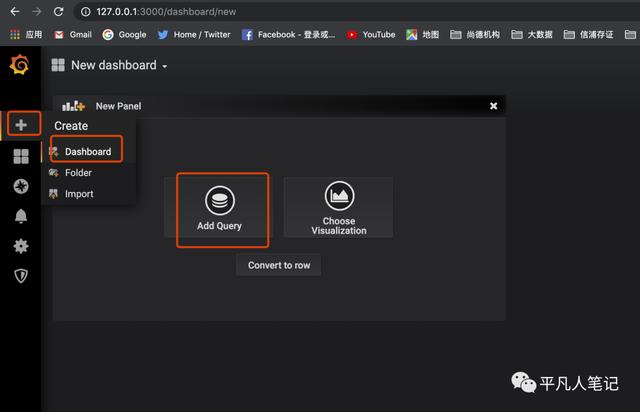Image resolution: width=640 pixels, height=412 pixels.
Task: Close the New Panel widget
Action: (x=493, y=106)
